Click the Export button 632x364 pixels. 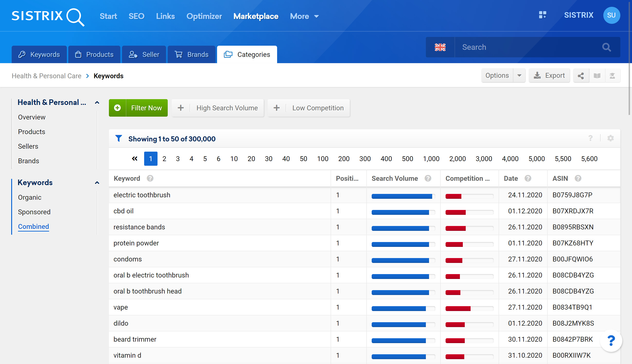(549, 76)
